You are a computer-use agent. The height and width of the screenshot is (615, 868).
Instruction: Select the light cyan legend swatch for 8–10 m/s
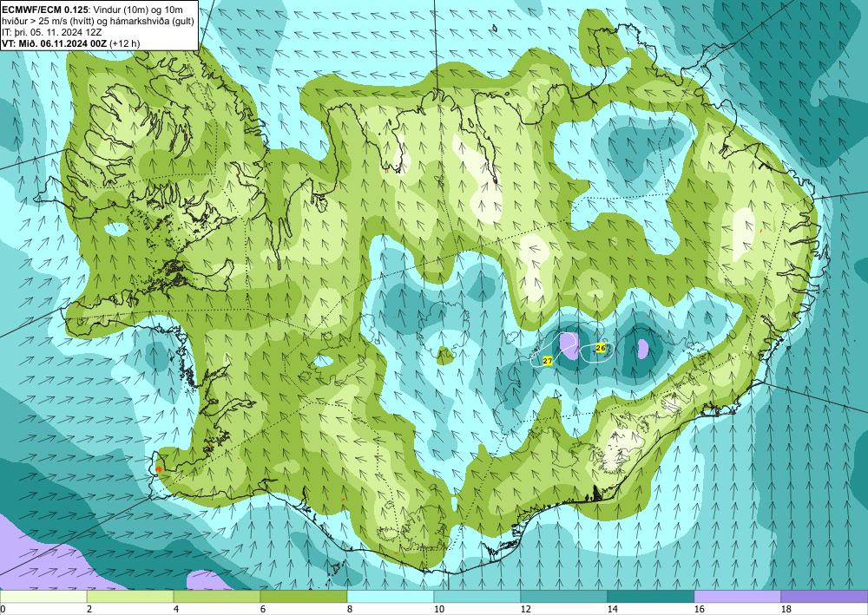point(391,597)
